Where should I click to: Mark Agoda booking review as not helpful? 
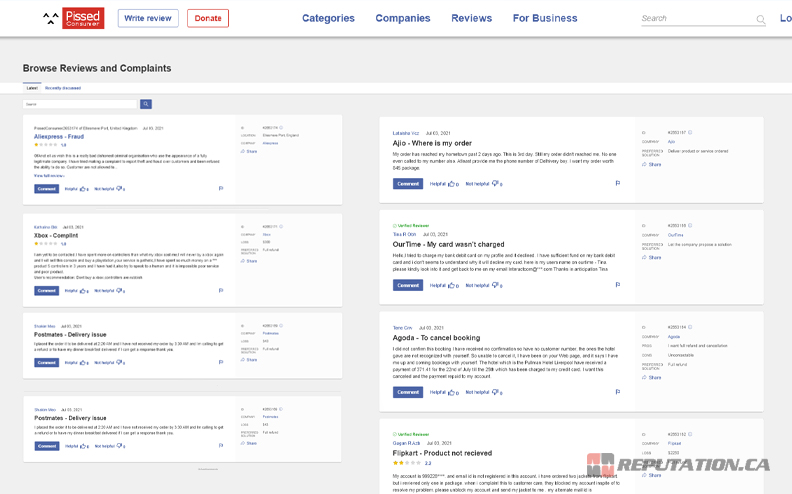484,392
